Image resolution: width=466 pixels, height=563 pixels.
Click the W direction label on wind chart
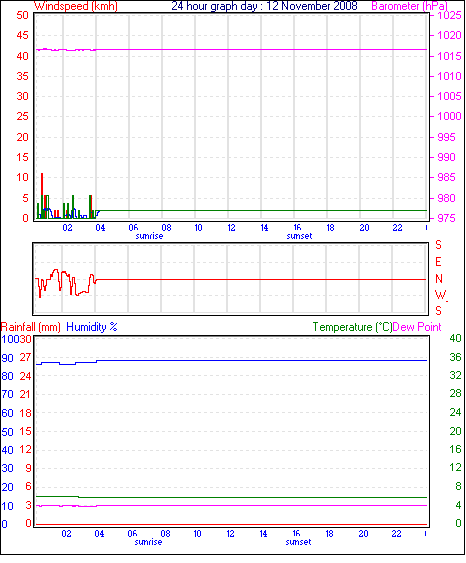click(441, 295)
